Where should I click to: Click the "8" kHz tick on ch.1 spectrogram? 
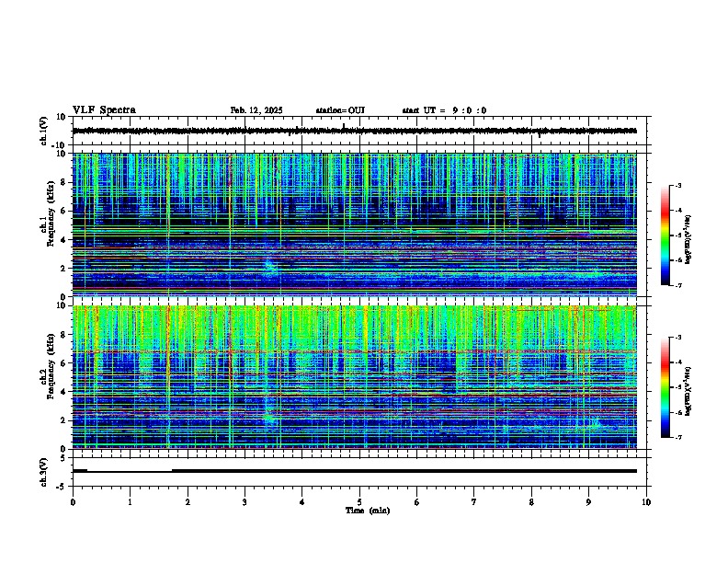tap(63, 182)
